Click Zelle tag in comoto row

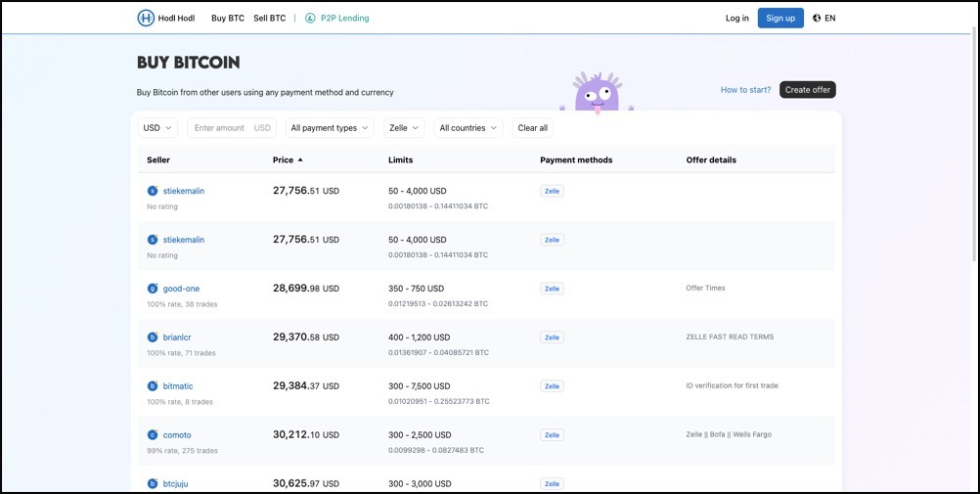[552, 434]
